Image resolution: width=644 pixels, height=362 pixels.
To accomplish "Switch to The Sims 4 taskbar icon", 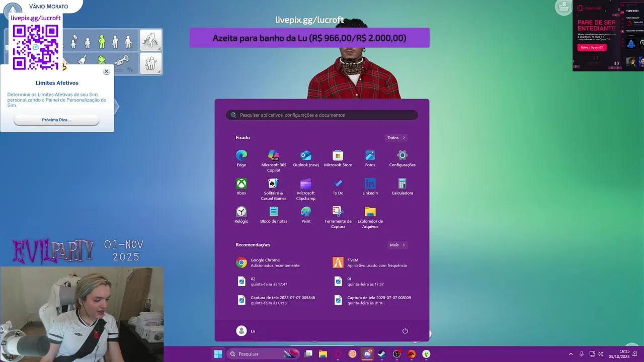I will tap(426, 354).
